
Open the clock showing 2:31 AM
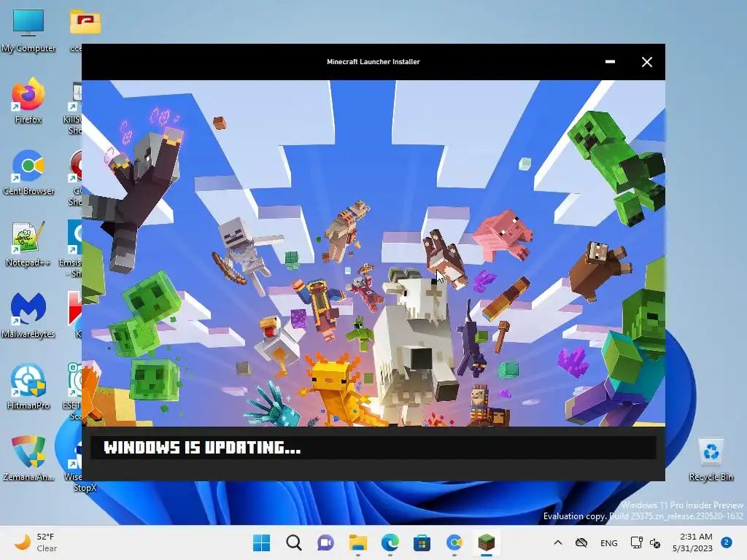(x=692, y=542)
